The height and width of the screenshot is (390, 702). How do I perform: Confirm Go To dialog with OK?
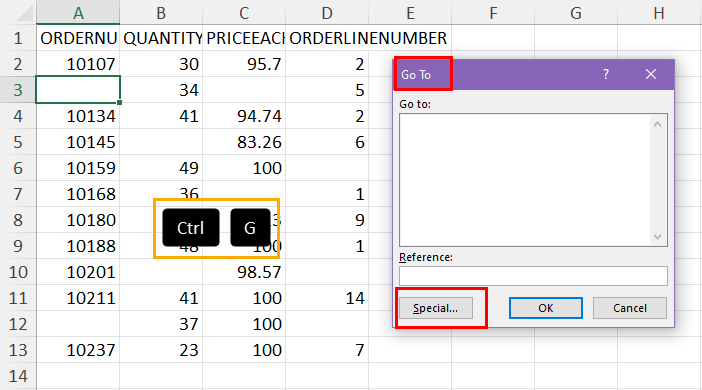pyautogui.click(x=546, y=308)
